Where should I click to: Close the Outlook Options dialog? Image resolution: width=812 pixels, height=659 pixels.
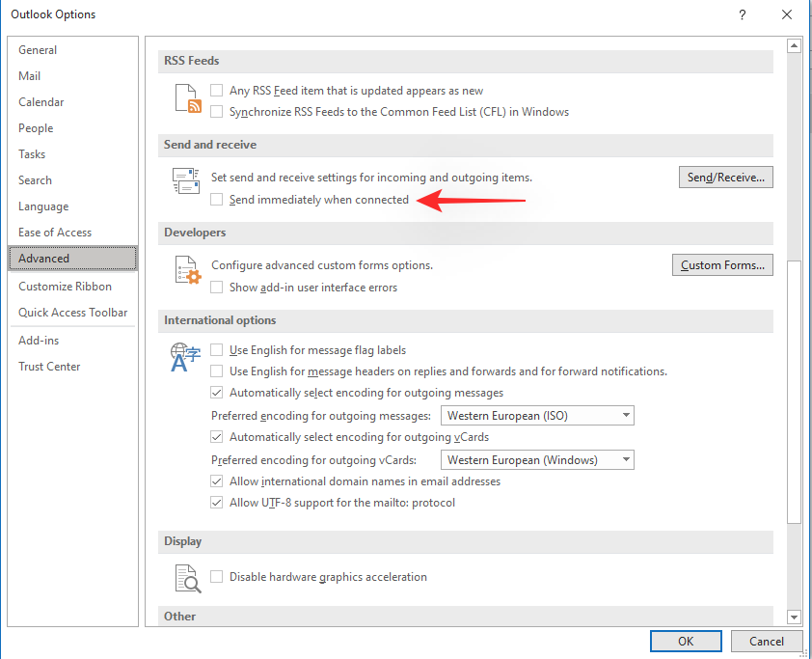coord(787,14)
